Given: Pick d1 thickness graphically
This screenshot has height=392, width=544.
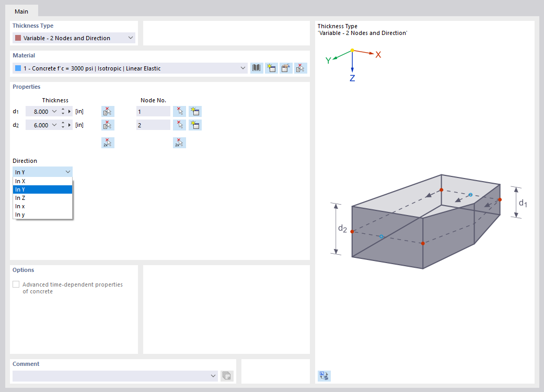Looking at the screenshot, I should click(108, 111).
